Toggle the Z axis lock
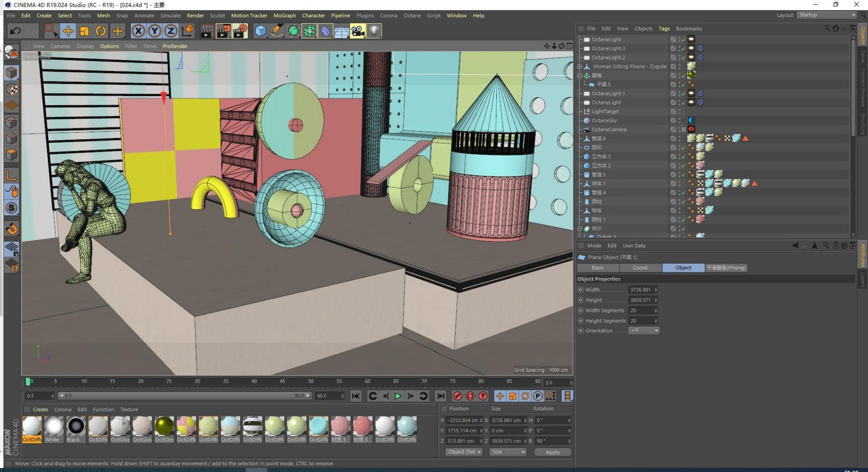The height and width of the screenshot is (472, 868). coord(171,31)
